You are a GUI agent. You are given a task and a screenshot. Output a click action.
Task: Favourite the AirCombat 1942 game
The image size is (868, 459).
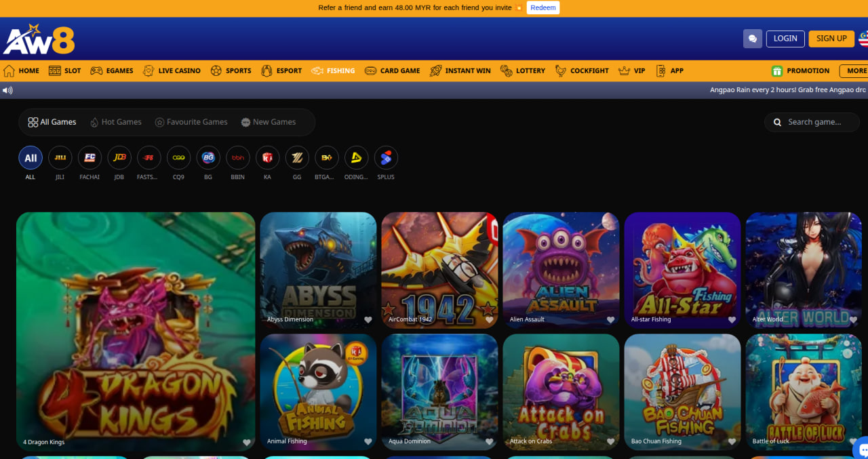point(490,320)
